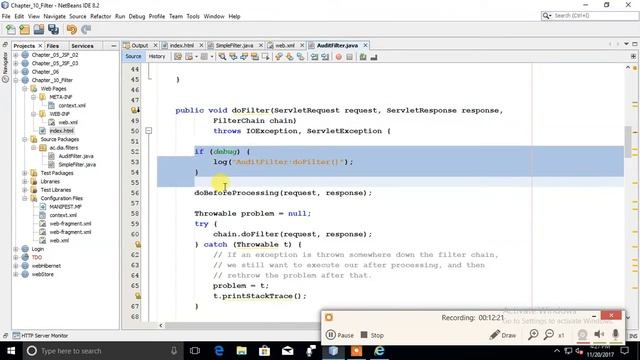
Task: Click the Undo arrow icon
Action: (x=72, y=29)
